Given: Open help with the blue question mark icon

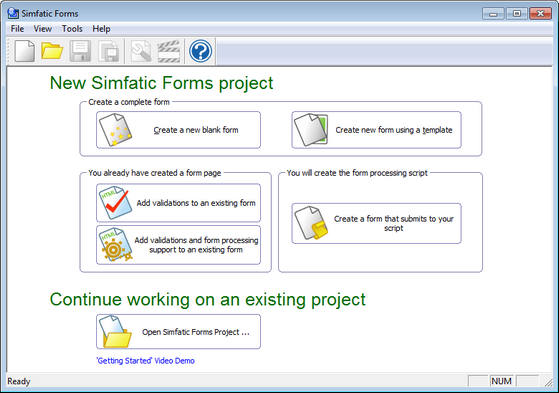Looking at the screenshot, I should 200,51.
